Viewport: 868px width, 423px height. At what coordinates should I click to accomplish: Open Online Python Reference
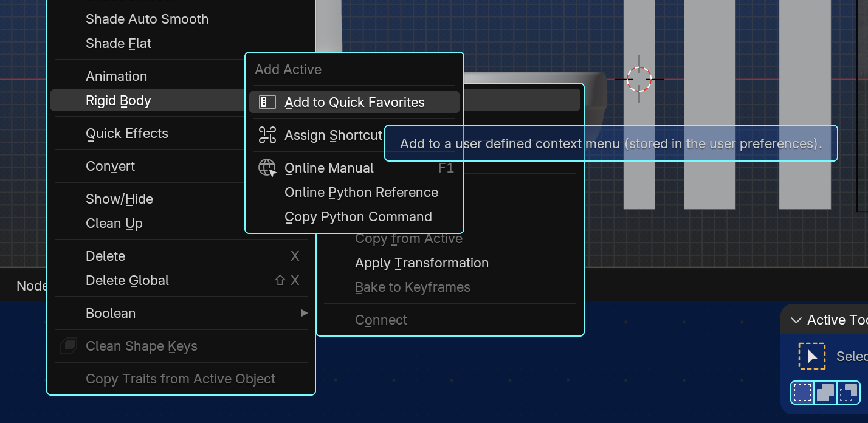tap(361, 192)
